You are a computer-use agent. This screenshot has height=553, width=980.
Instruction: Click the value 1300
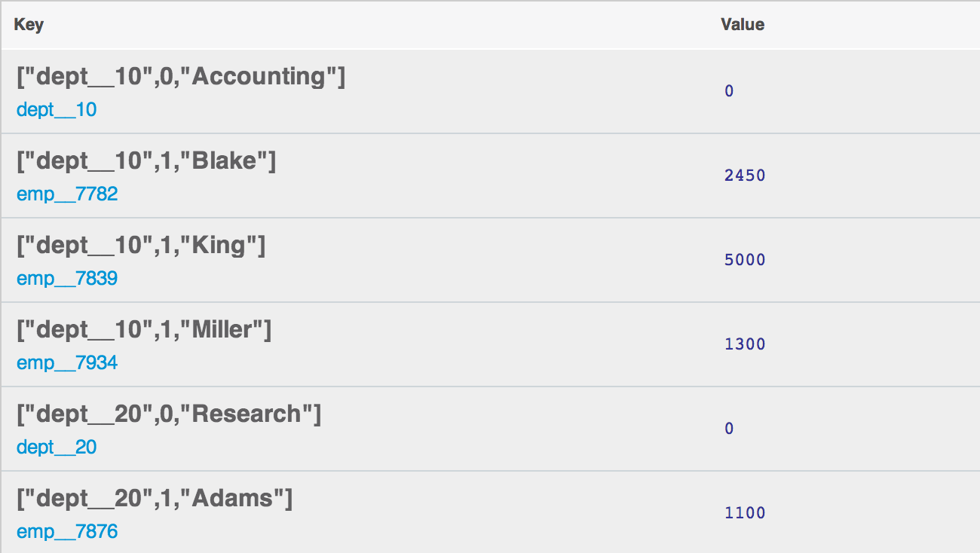click(745, 344)
